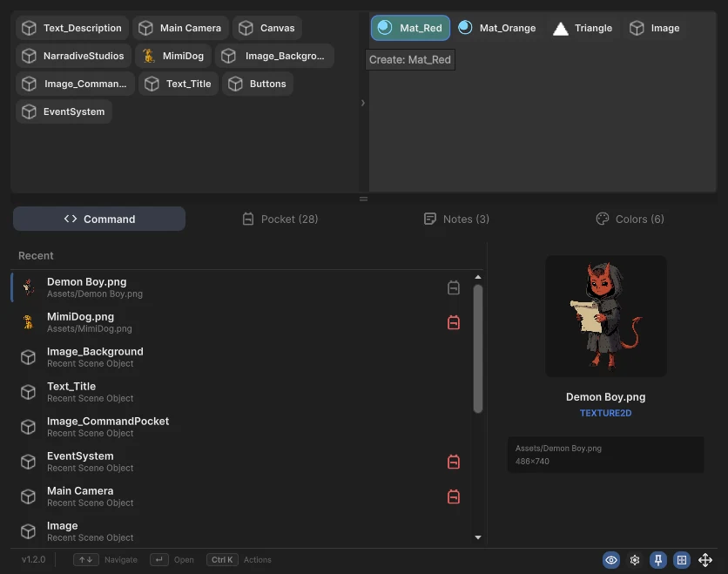Click the Image chip in right panel

click(x=655, y=28)
